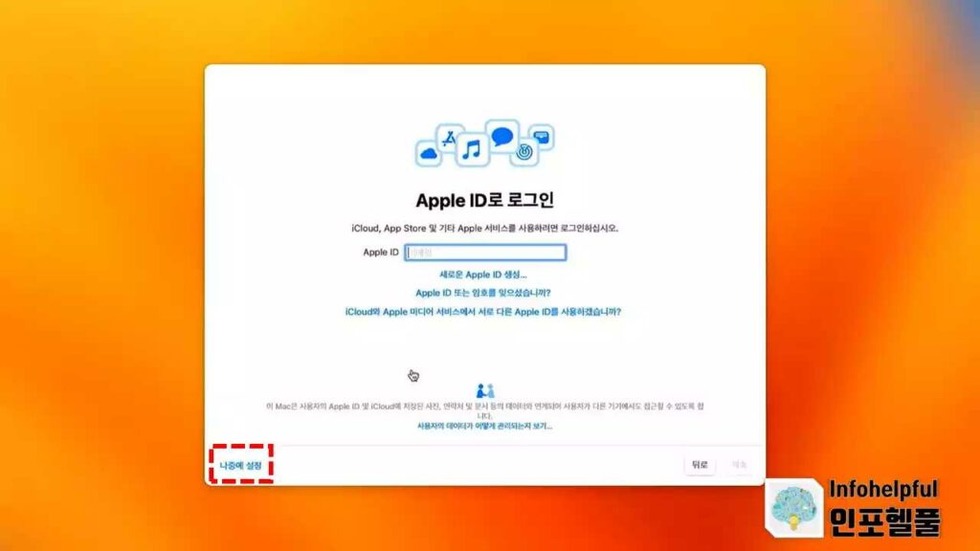Open 'Apple ID 또는 암호를 잊으셨습니까?' link
This screenshot has height=551, width=980.
pyautogui.click(x=482, y=293)
